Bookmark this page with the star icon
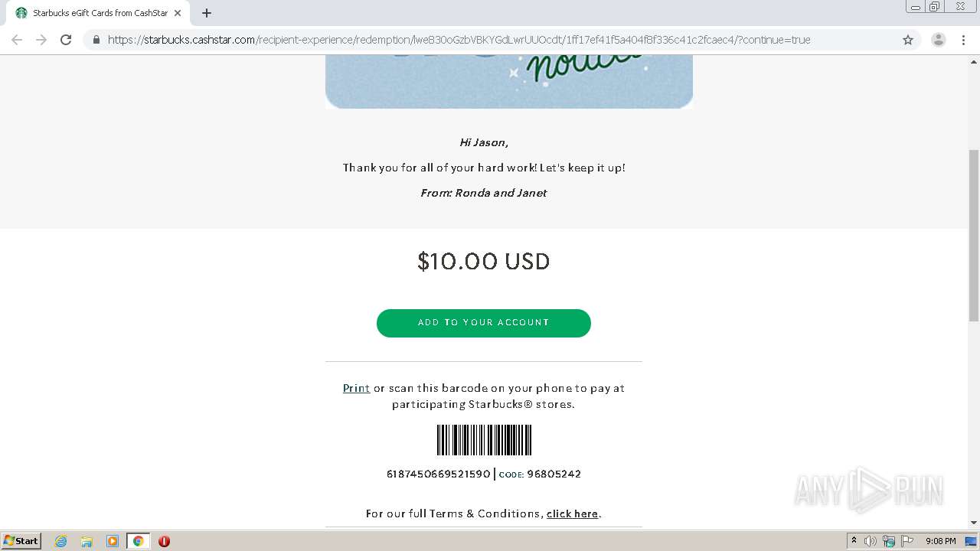 point(908,40)
